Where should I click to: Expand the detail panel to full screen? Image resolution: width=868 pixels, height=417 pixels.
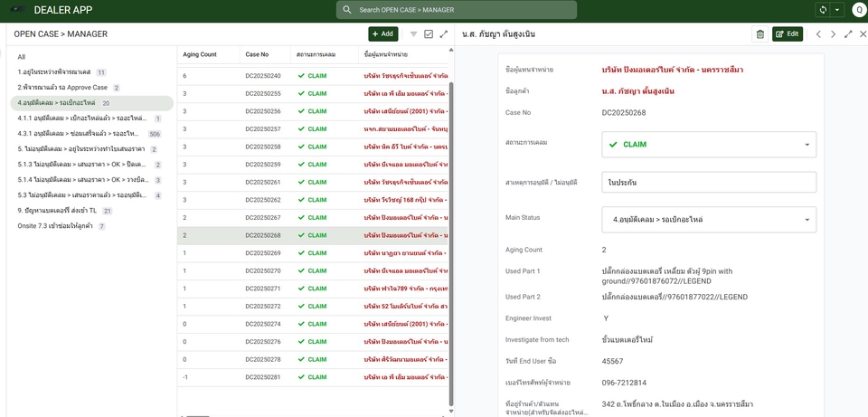848,33
